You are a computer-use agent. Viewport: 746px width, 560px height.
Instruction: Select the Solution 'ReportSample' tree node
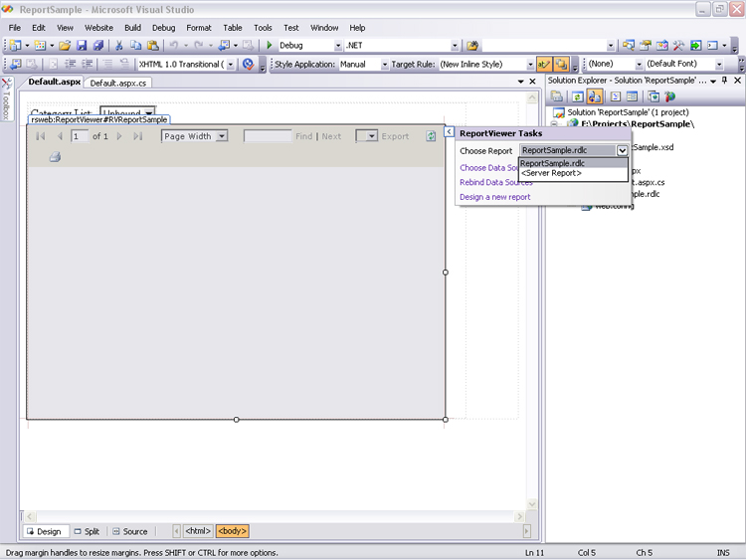628,112
